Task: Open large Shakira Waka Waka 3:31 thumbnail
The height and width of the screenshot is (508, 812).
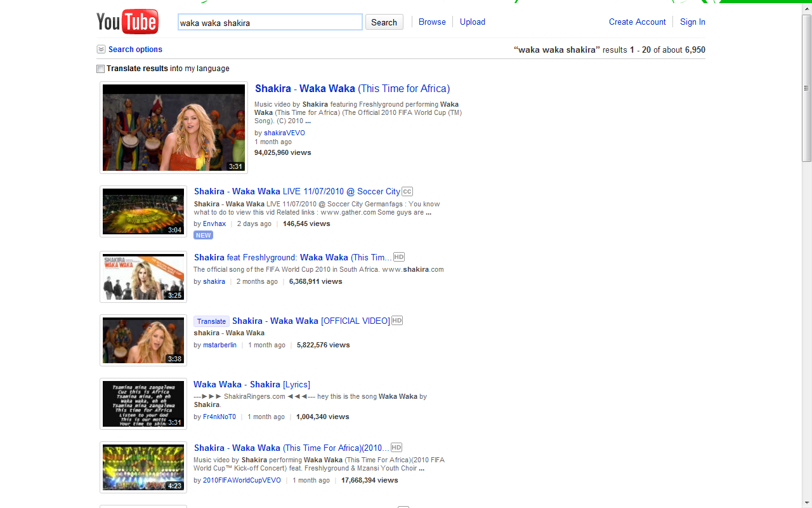Action: point(174,128)
